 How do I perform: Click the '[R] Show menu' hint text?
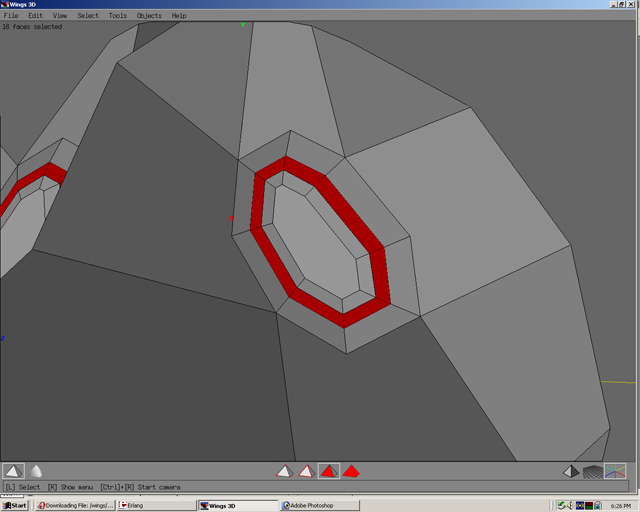pos(70,487)
